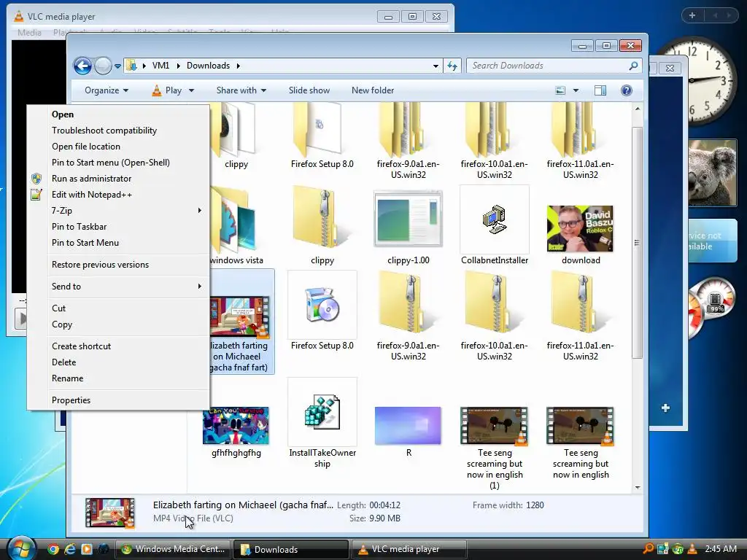The height and width of the screenshot is (560, 747).
Task: Expand the Organize menu
Action: tap(107, 90)
